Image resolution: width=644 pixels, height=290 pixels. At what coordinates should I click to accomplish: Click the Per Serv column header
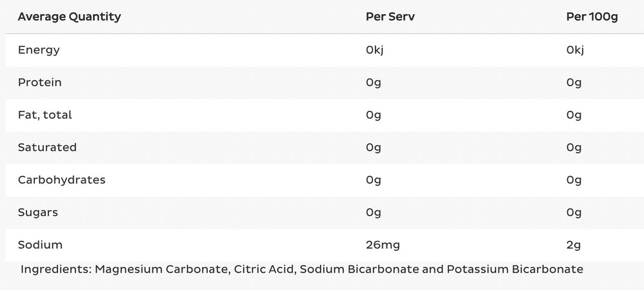tap(390, 17)
